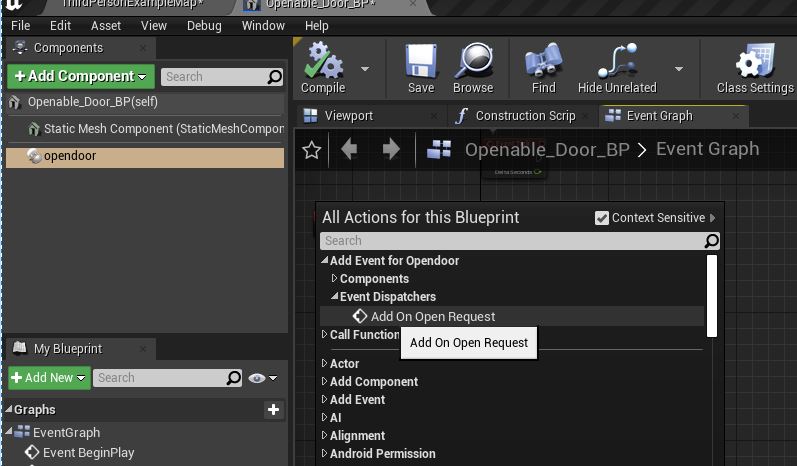Switch to ThirdPersonExampleMap tab
The image size is (797, 466).
coord(132,5)
